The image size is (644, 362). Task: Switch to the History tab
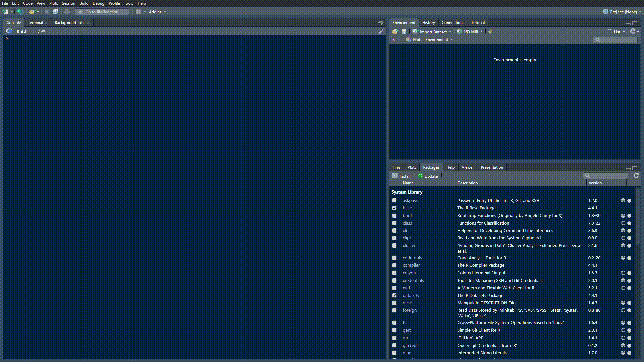click(428, 23)
